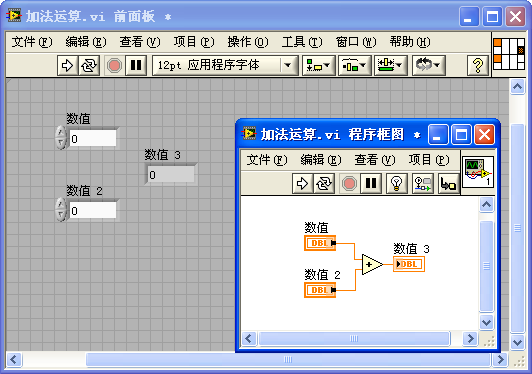Open the Resize Objects dropdown
Image resolution: width=532 pixels, height=374 pixels.
391,65
